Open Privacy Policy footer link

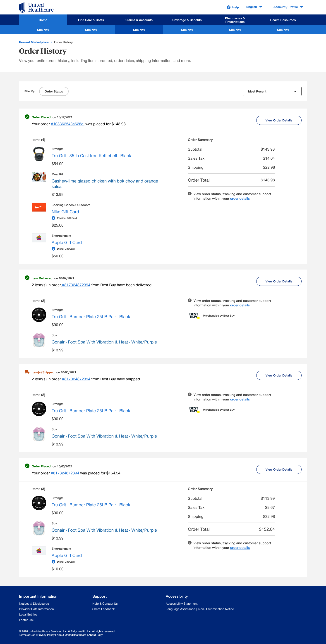[46, 635]
